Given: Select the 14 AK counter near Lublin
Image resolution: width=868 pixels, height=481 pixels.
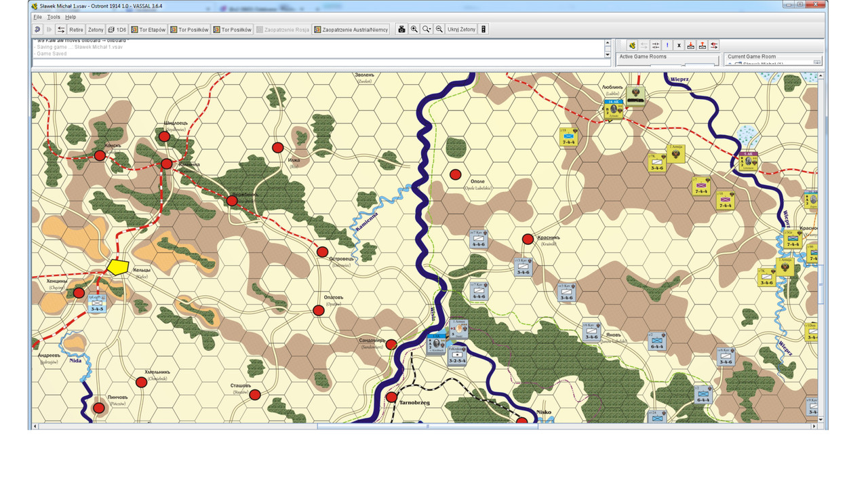Looking at the screenshot, I should coord(613,109).
